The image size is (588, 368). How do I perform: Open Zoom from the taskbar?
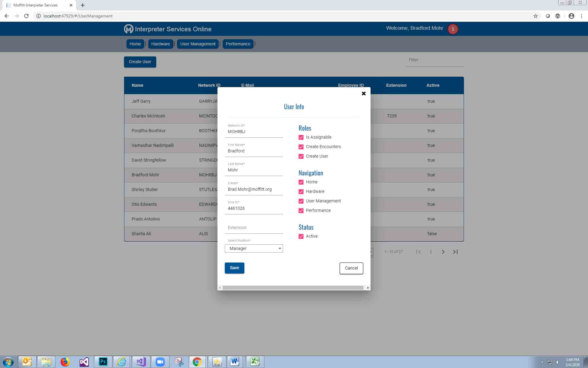[160, 362]
